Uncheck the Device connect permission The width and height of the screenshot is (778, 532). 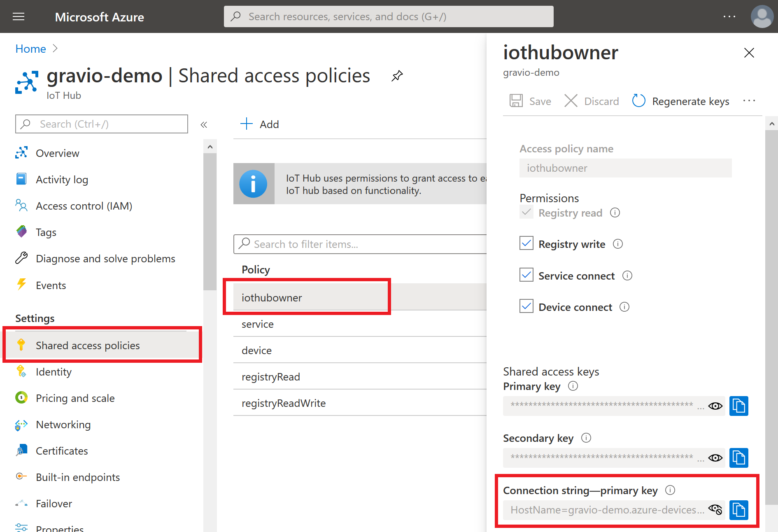click(526, 306)
